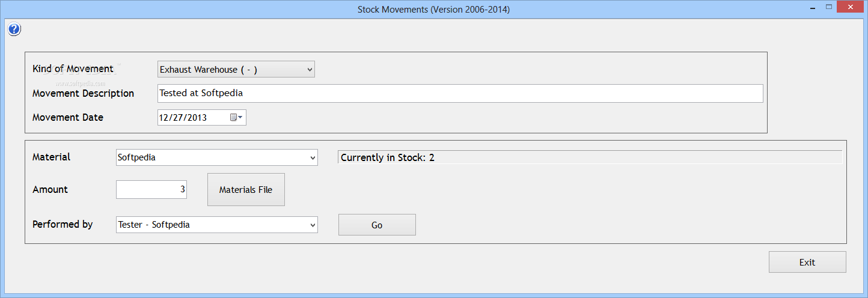Screen dimensions: 868x298
Task: Click the Kind of Movement label
Action: [73, 68]
